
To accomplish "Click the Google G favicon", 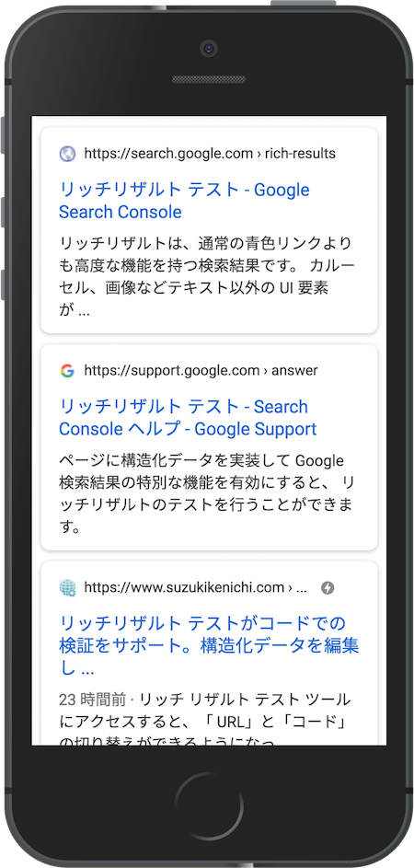I will pos(67,370).
